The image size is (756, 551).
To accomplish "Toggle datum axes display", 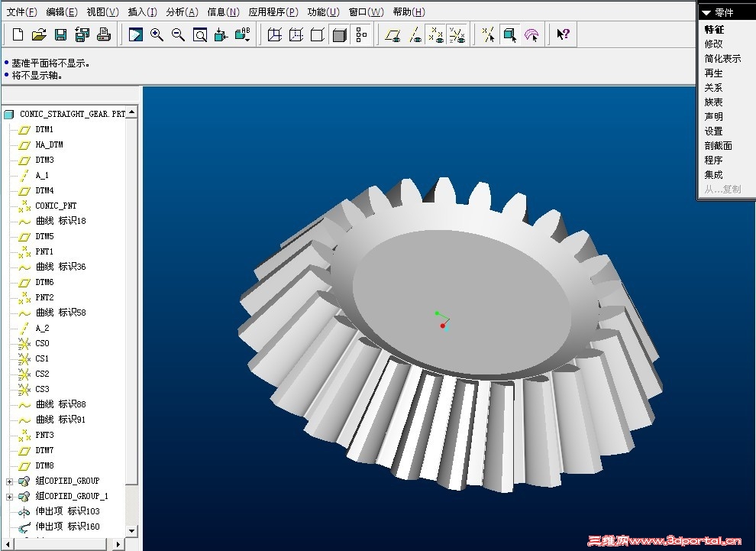I will (415, 34).
